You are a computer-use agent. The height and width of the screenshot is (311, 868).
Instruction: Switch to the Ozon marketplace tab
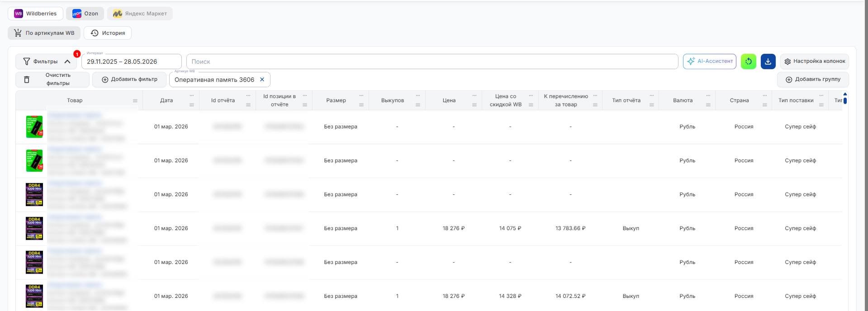pyautogui.click(x=85, y=14)
